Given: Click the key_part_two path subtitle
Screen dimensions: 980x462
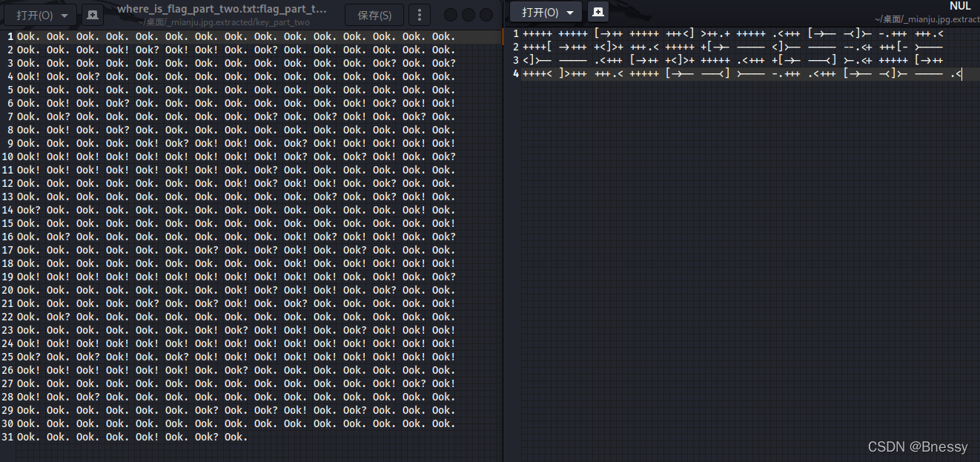Looking at the screenshot, I should click(x=224, y=22).
